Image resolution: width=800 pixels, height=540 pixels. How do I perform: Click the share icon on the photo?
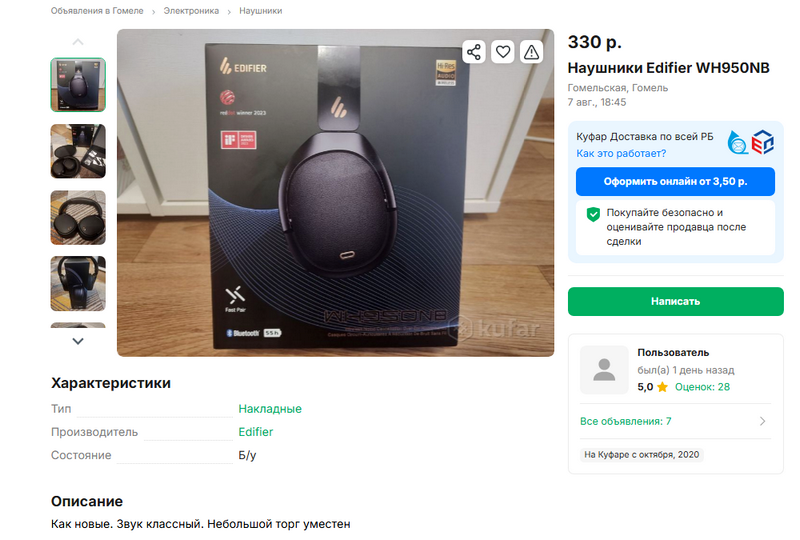474,52
